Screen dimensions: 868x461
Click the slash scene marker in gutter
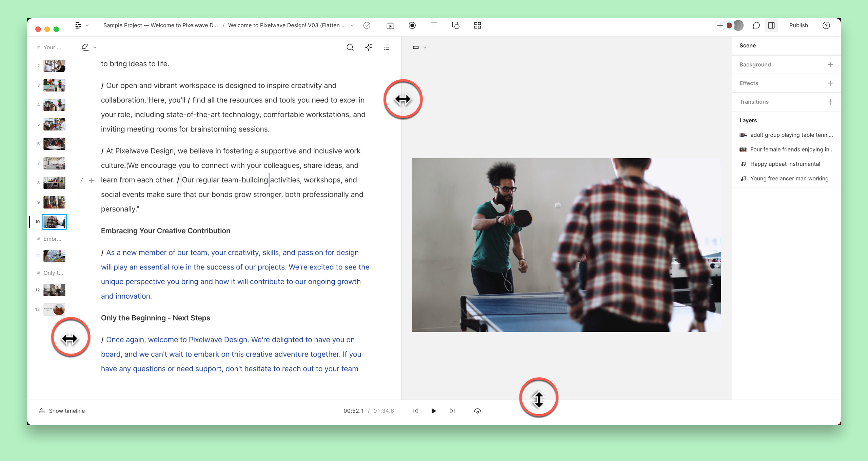[82, 180]
